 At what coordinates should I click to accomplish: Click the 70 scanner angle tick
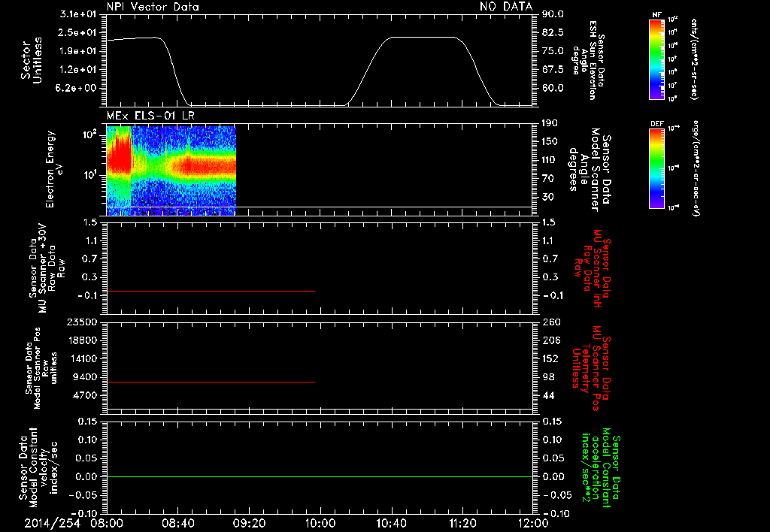547,178
